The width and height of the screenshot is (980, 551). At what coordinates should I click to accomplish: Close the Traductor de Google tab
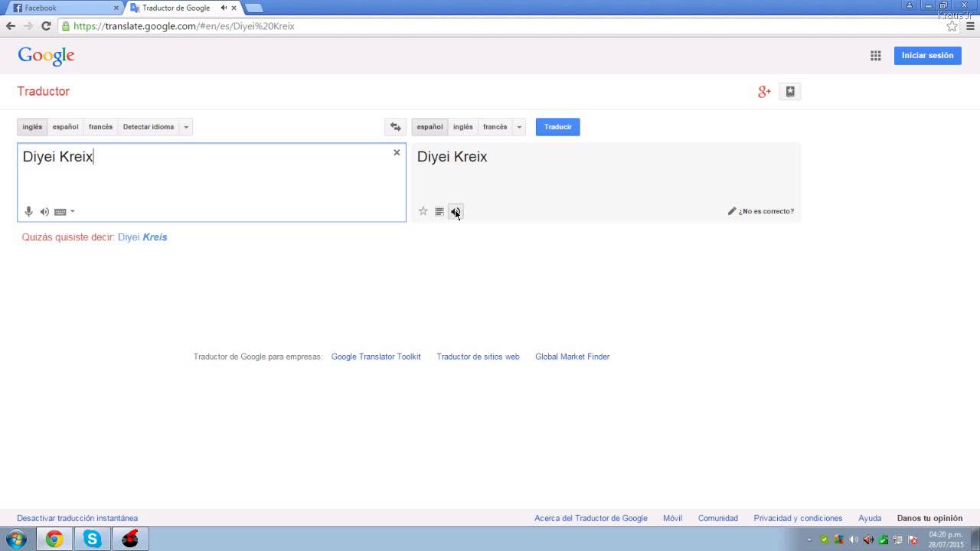(x=233, y=8)
